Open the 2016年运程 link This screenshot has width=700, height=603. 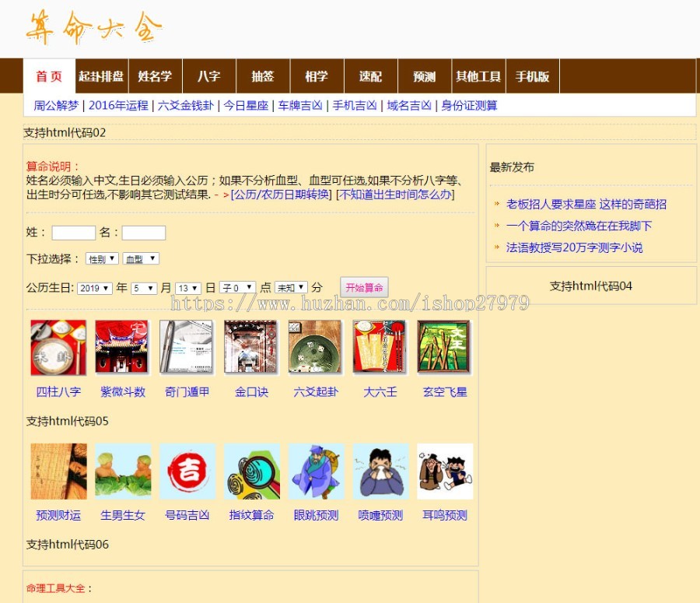118,105
